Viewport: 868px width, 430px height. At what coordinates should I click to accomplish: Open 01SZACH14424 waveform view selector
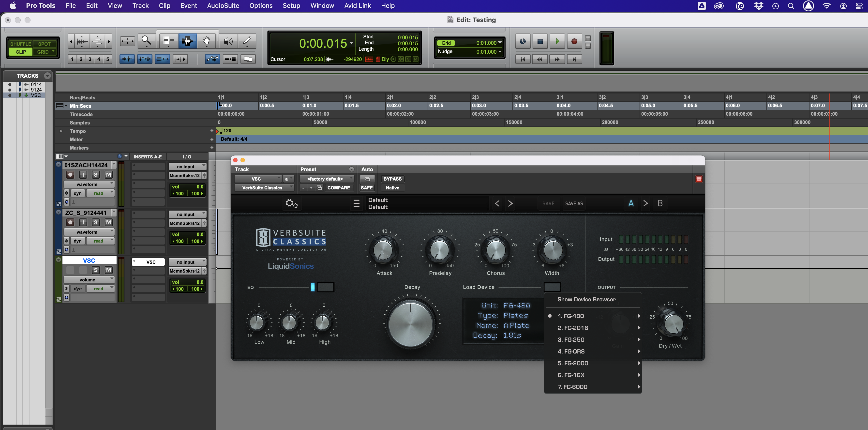tap(89, 184)
